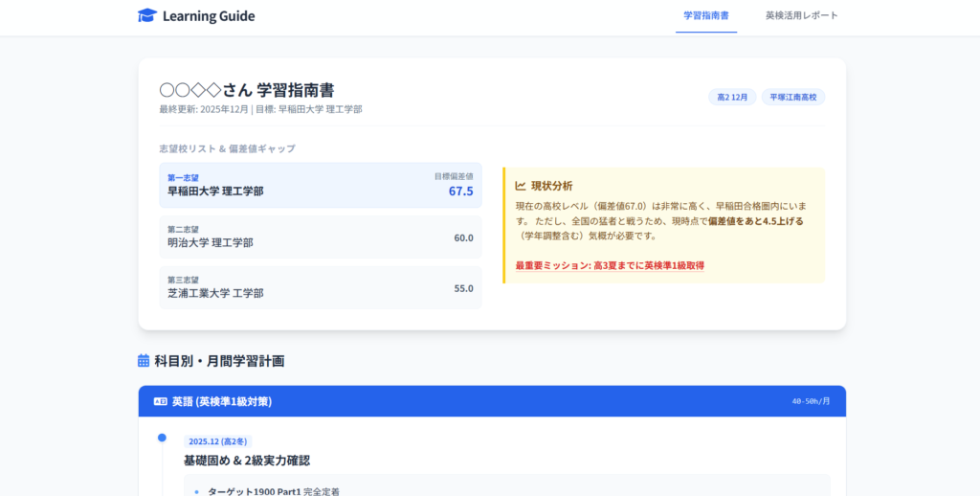
Task: Switch to the 学習指南書 tab
Action: coord(706,15)
